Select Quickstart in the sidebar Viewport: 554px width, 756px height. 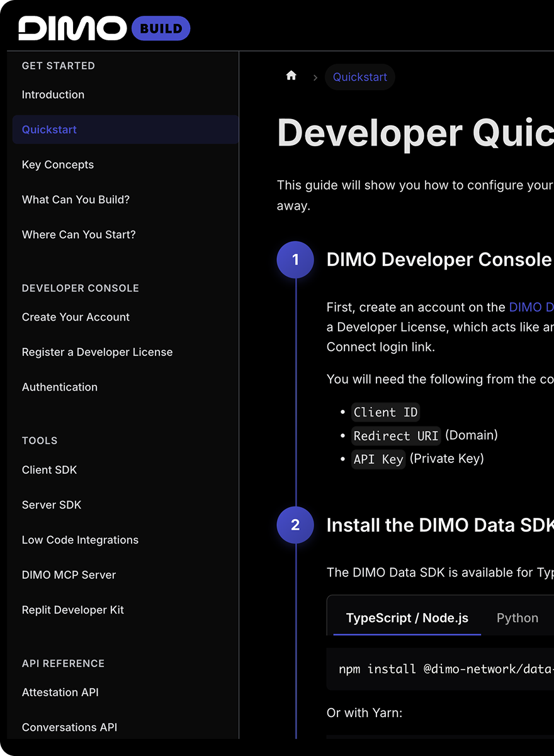tap(125, 129)
